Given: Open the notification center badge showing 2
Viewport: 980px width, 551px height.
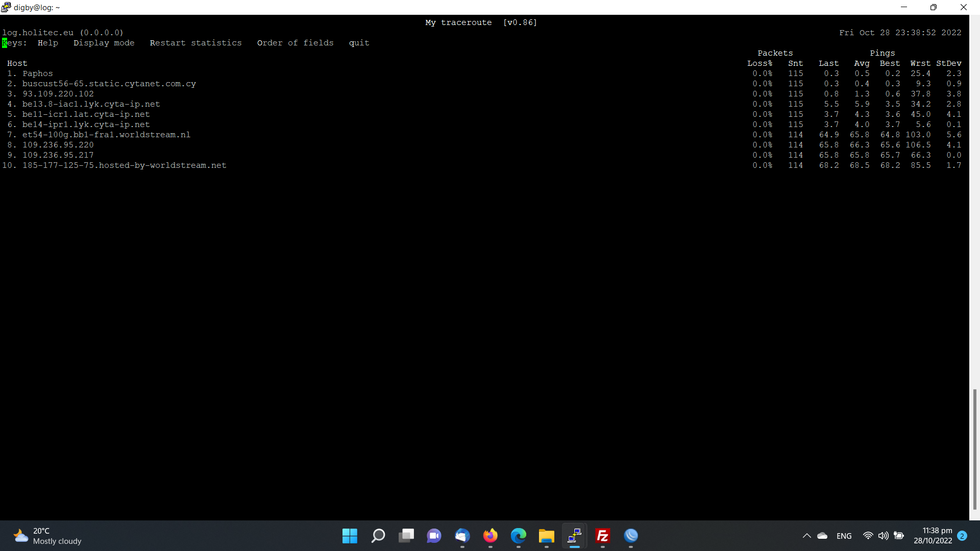Looking at the screenshot, I should click(962, 536).
